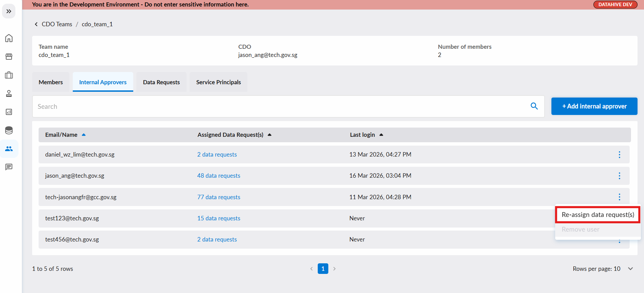Open the teams people sidebar icon
The width and height of the screenshot is (644, 293).
pyautogui.click(x=9, y=149)
